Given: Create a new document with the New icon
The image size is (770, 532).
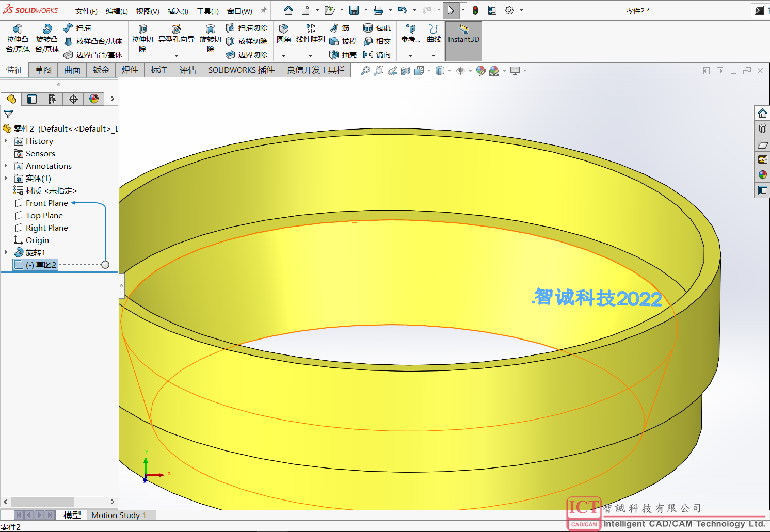Looking at the screenshot, I should point(306,10).
